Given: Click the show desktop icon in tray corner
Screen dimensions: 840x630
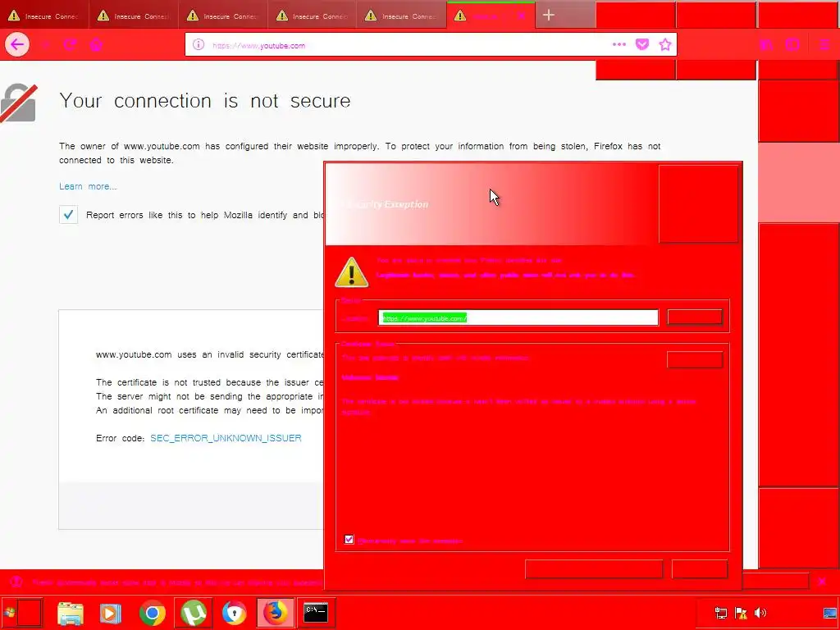Looking at the screenshot, I should [830, 614].
